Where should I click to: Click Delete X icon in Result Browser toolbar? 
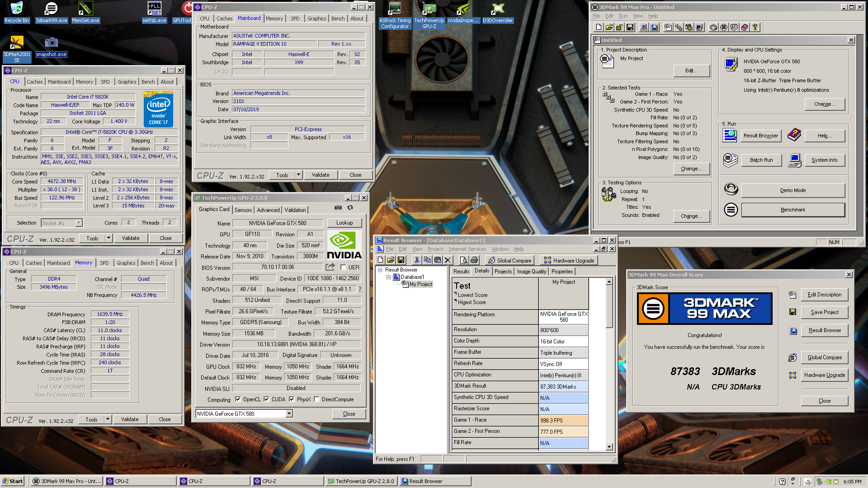click(448, 260)
